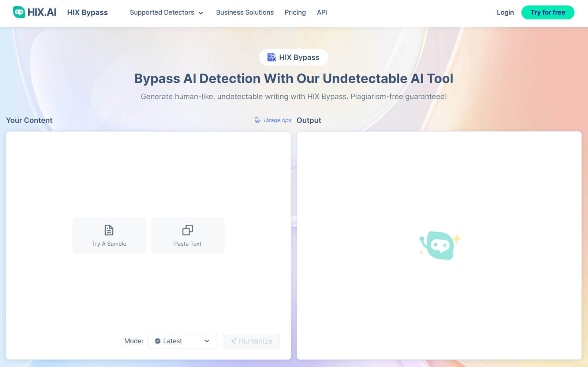Screen dimensions: 588x367
Task: Click the chevron next to Supported Detectors
Action: (201, 13)
